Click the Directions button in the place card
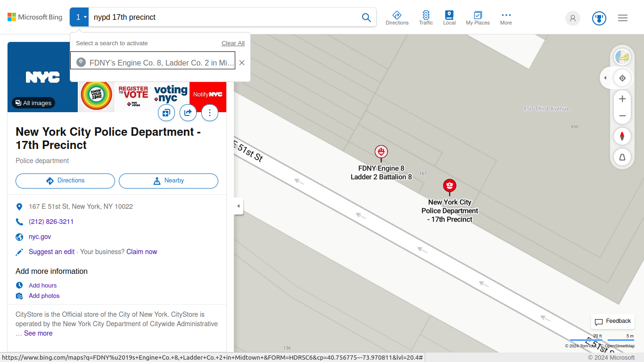Image resolution: width=644 pixels, height=362 pixels. coord(65,181)
